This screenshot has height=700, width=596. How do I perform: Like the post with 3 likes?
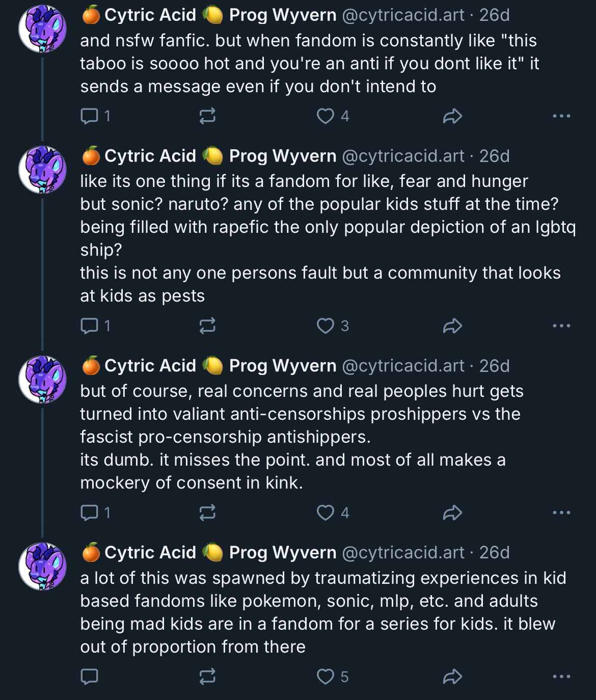pyautogui.click(x=326, y=326)
